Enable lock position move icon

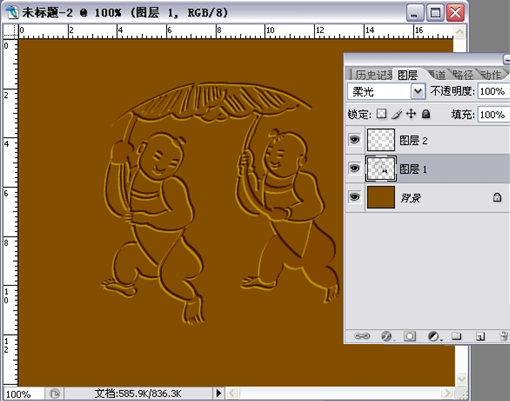point(411,114)
